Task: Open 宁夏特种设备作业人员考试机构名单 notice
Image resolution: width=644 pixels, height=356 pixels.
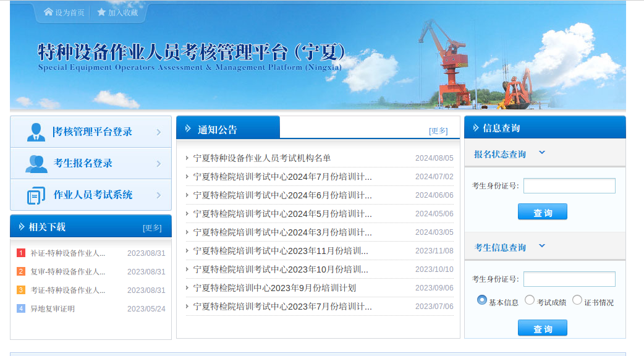Action: click(x=262, y=158)
